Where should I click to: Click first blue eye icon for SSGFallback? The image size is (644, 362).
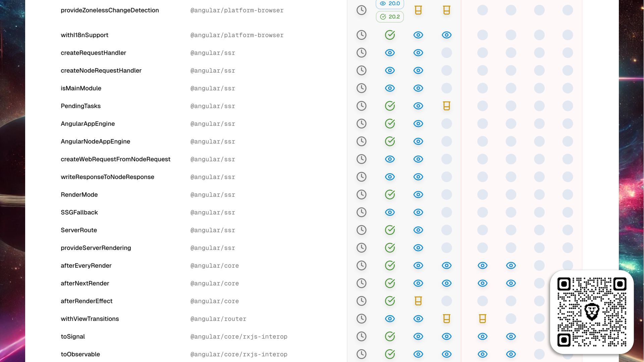[x=390, y=212]
